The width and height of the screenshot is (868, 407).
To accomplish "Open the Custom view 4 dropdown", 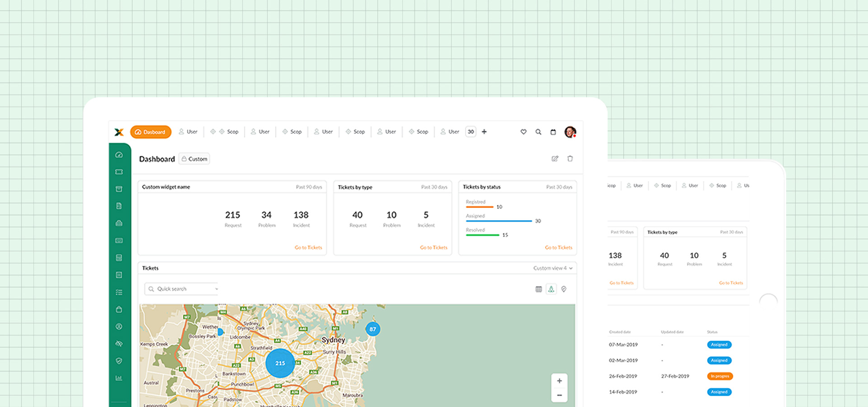I will [553, 268].
